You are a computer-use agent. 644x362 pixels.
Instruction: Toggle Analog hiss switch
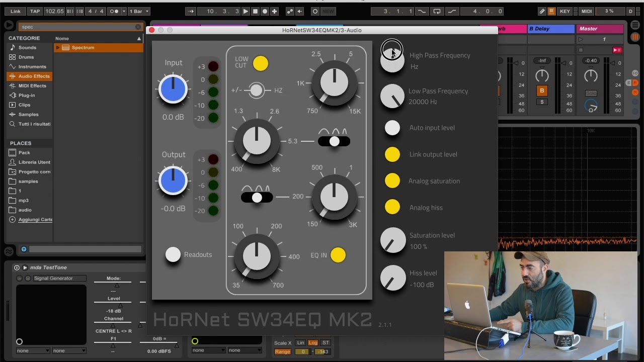point(392,207)
